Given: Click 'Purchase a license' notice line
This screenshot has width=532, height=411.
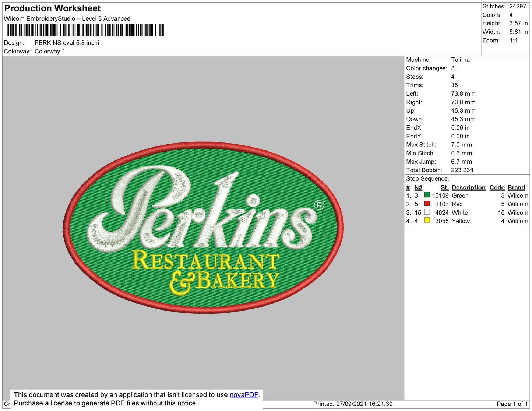Looking at the screenshot, I should [106, 403].
